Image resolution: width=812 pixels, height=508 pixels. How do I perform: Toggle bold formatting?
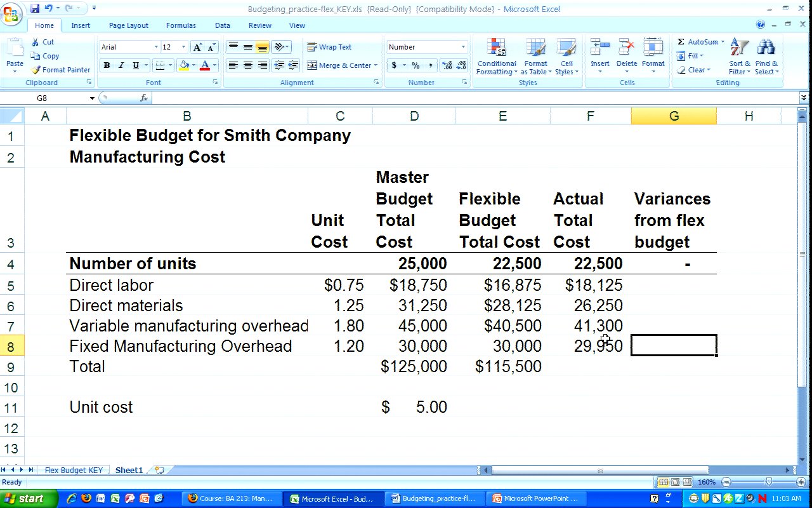(107, 65)
